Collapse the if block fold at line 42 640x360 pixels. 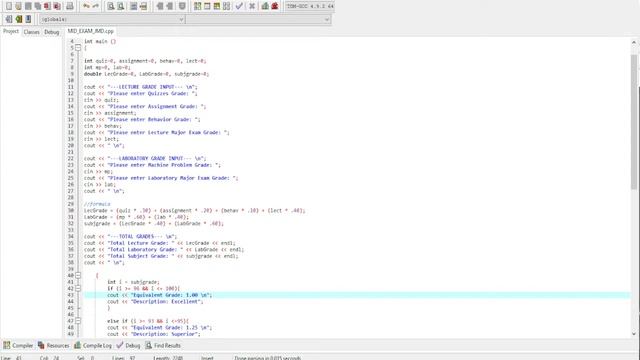point(78,289)
